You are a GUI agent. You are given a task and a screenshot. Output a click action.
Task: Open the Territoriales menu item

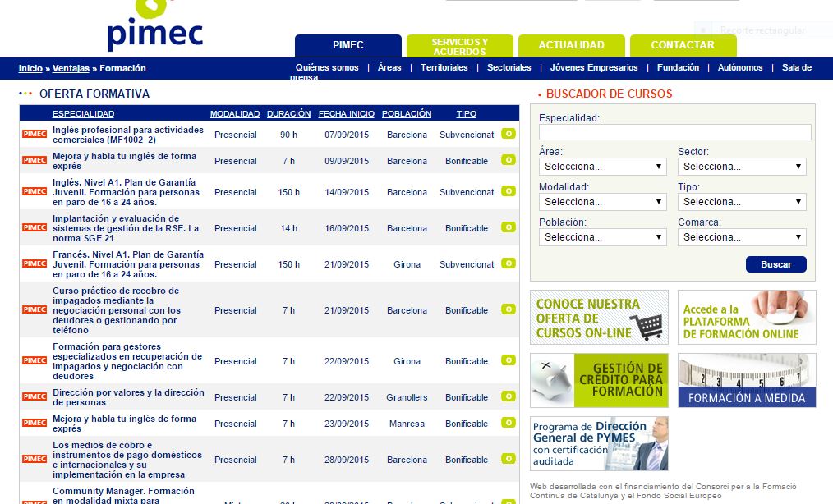tap(444, 67)
